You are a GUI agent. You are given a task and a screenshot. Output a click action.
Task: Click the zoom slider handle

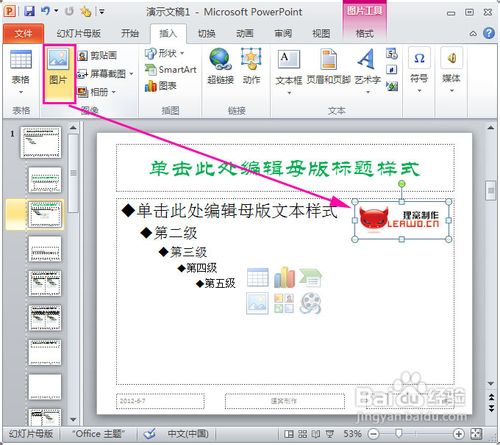pos(398,434)
